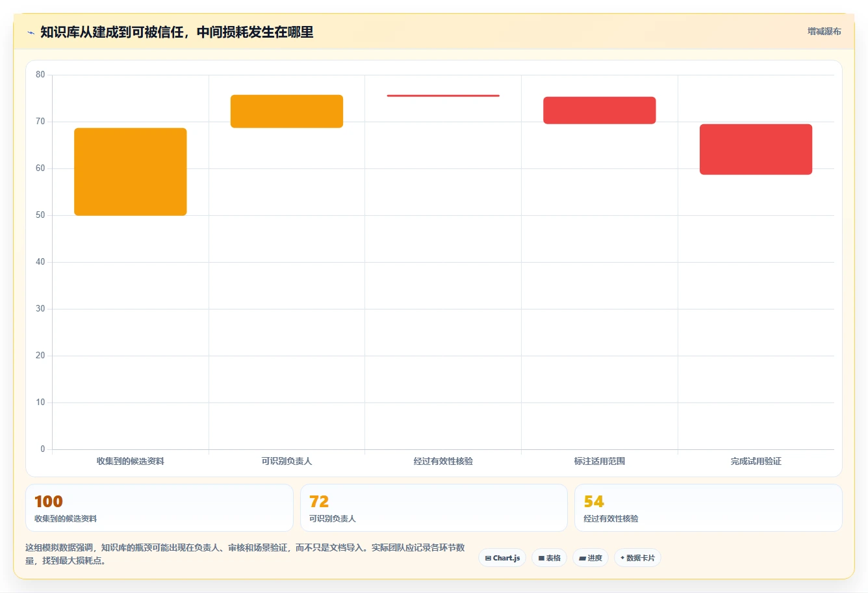Click the x-axis label 完成试用验证
This screenshot has width=868, height=593.
click(756, 461)
